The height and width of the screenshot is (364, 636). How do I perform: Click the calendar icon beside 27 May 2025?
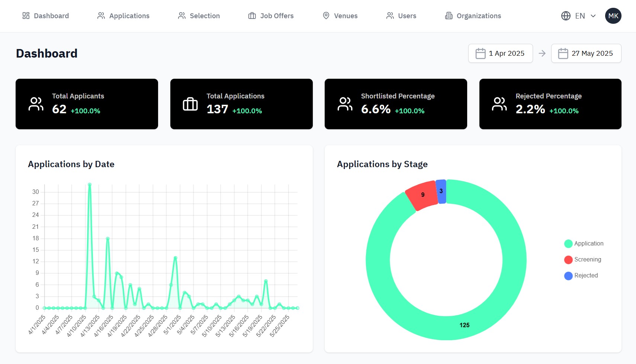(x=563, y=53)
